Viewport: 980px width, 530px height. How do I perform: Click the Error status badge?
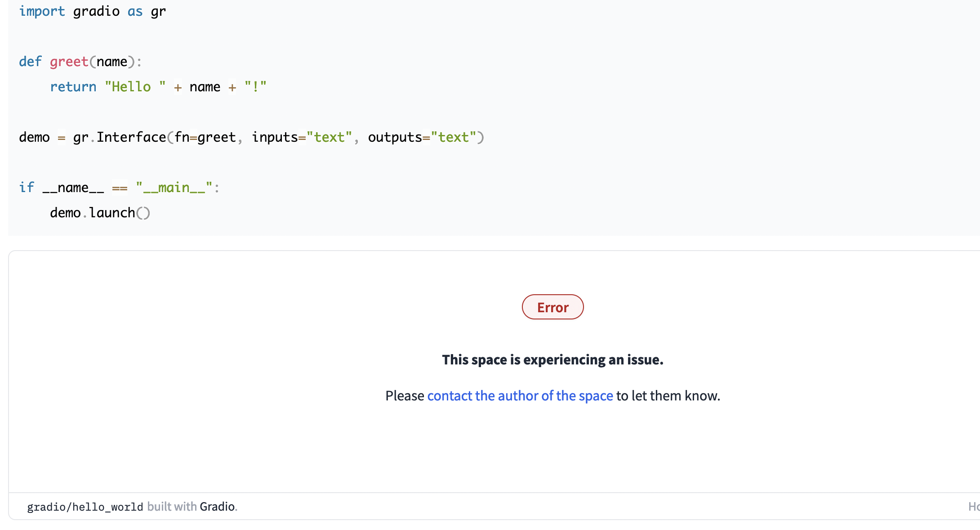(x=552, y=307)
